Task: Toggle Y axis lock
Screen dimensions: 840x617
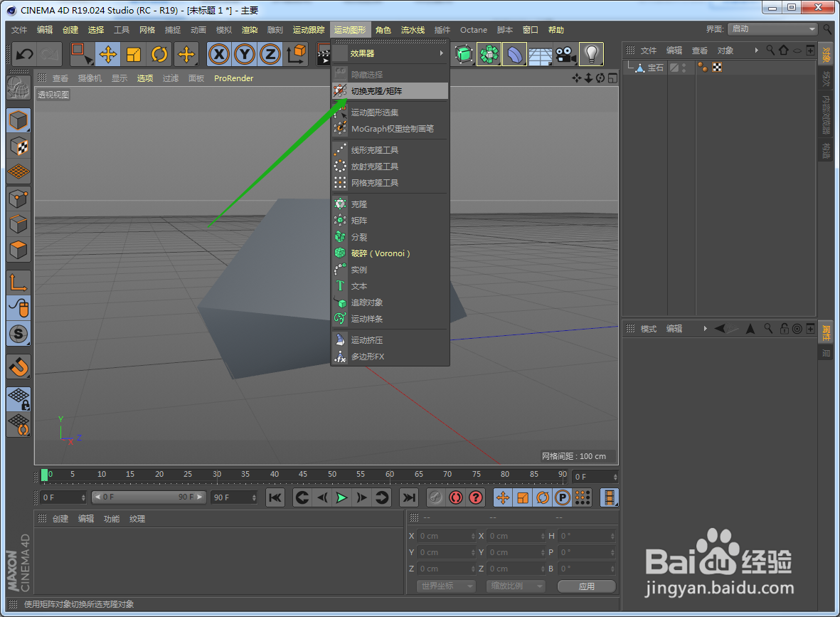Action: click(245, 54)
